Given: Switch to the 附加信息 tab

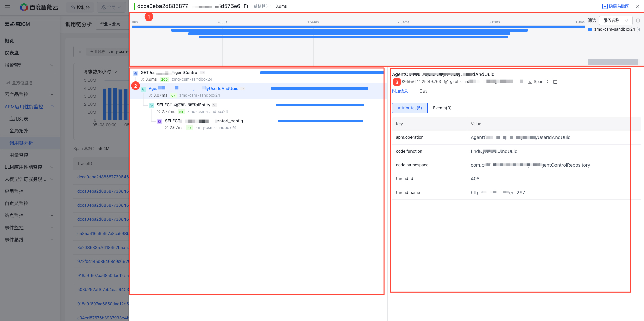Looking at the screenshot, I should pyautogui.click(x=400, y=91).
